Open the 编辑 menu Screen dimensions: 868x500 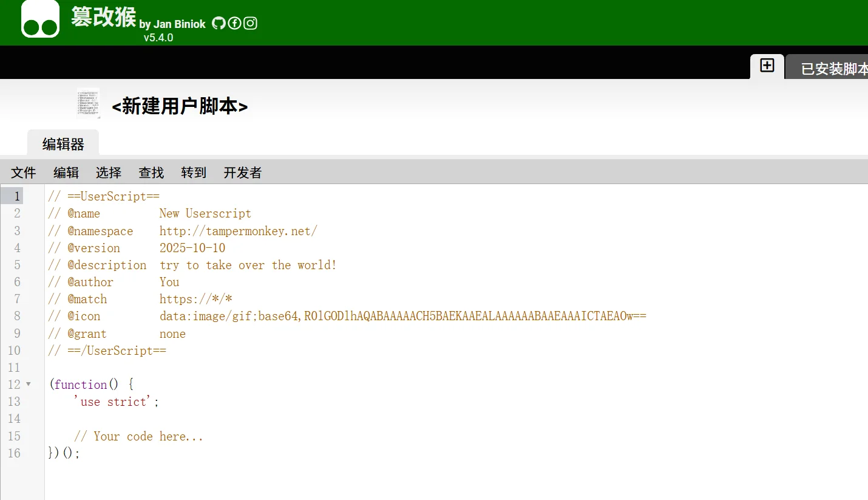pyautogui.click(x=66, y=173)
